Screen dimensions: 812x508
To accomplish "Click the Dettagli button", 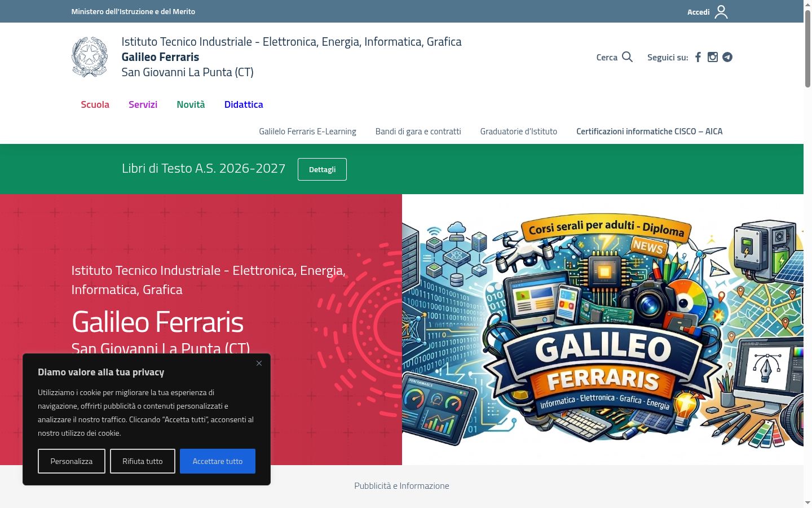I will pyautogui.click(x=322, y=169).
